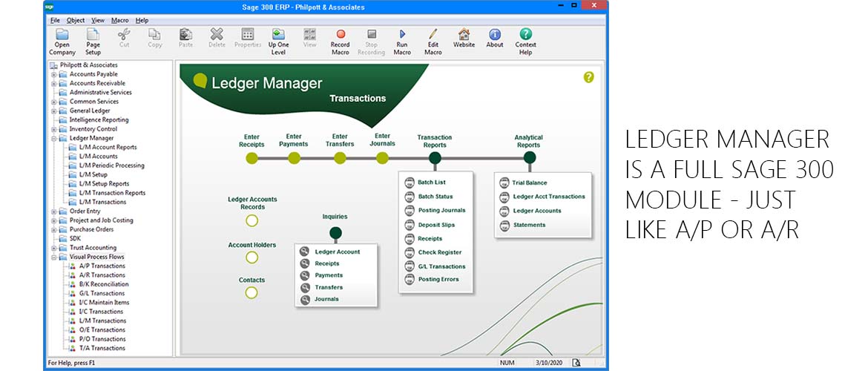This screenshot has width=868, height=371.
Task: Click the status bar document search icon
Action: (x=577, y=363)
